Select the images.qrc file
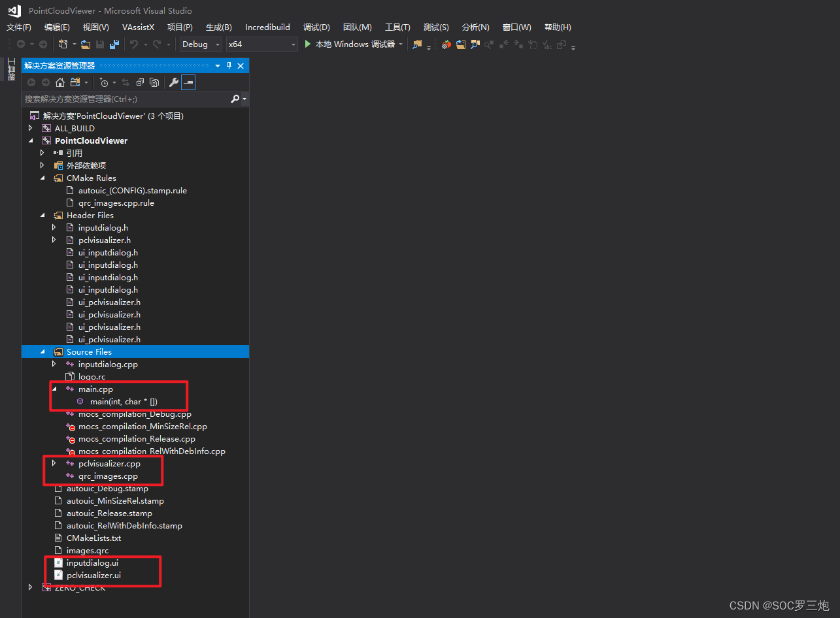This screenshot has width=840, height=618. (x=87, y=550)
